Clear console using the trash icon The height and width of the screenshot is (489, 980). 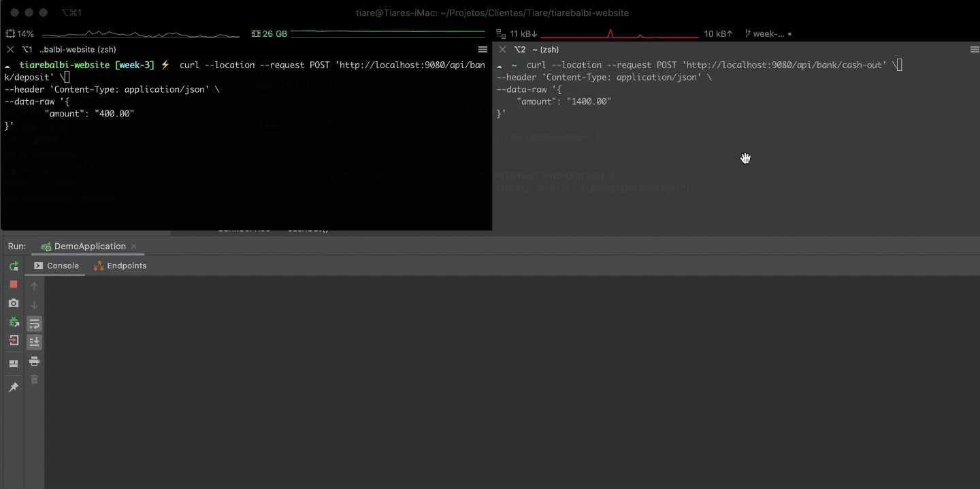click(34, 379)
